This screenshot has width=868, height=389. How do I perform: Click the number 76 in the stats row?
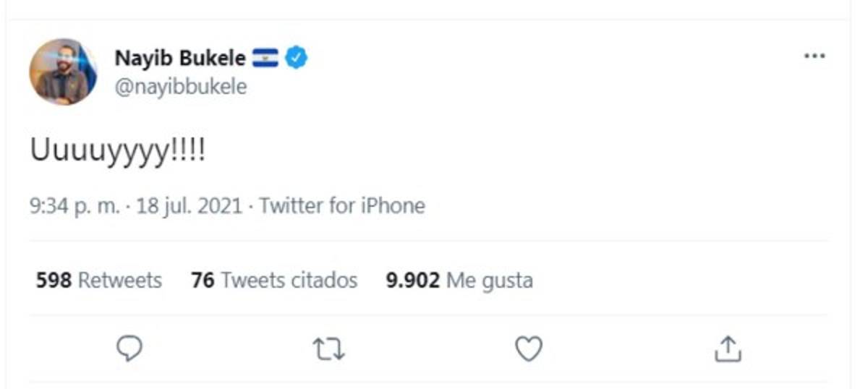(x=203, y=280)
